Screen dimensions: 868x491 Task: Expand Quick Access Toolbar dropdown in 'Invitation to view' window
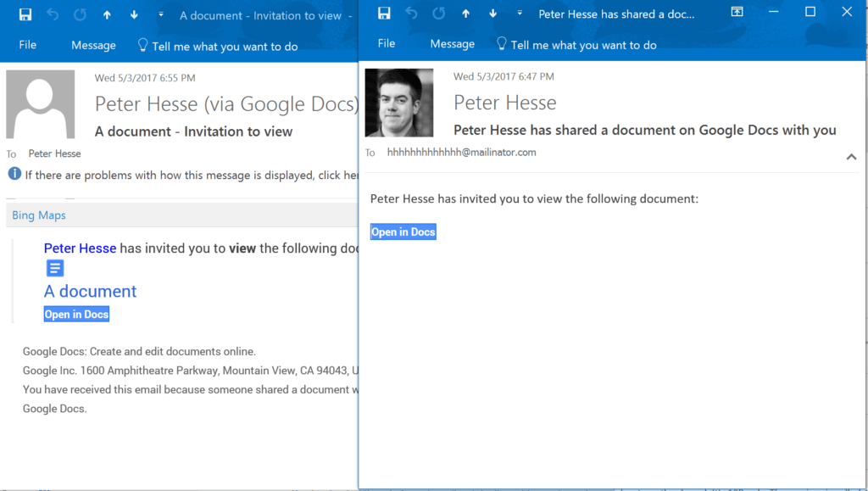click(x=161, y=14)
